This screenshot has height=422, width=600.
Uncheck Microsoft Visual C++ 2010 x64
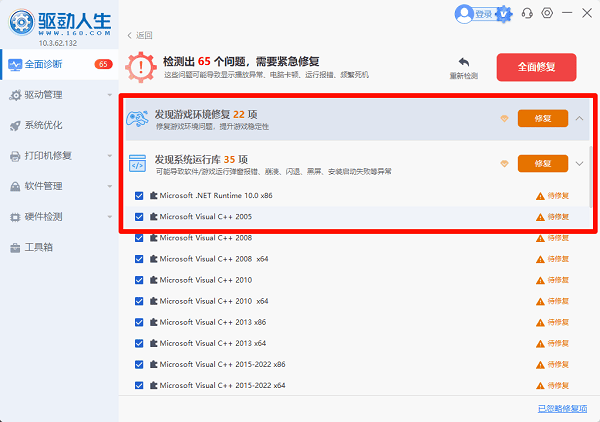tap(139, 301)
